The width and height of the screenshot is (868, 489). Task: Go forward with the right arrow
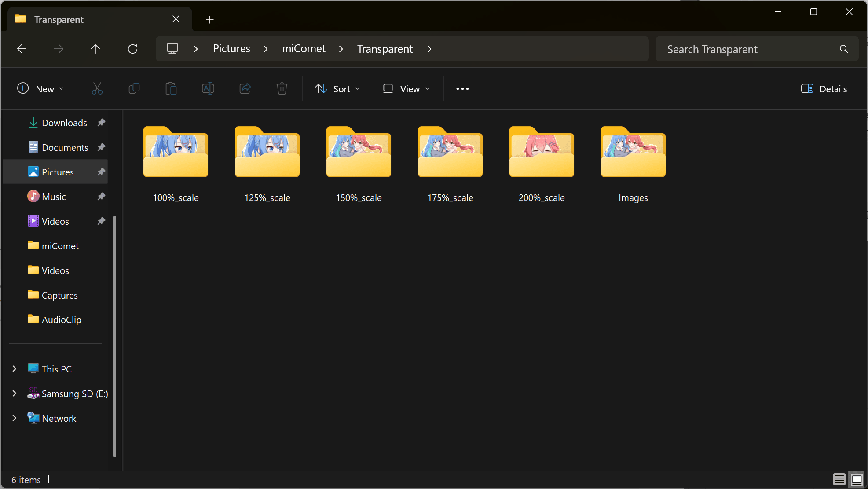59,49
